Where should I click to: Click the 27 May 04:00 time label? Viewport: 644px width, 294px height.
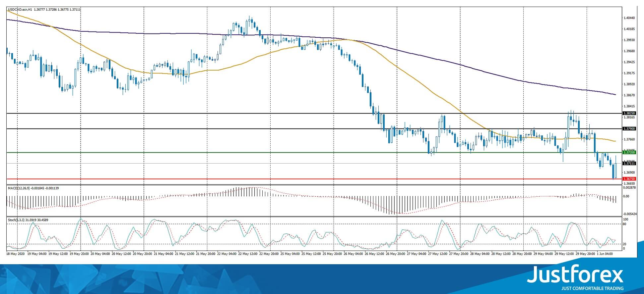pyautogui.click(x=417, y=254)
